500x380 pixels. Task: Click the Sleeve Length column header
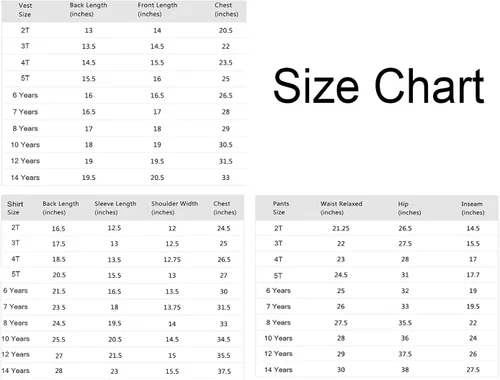tap(115, 208)
